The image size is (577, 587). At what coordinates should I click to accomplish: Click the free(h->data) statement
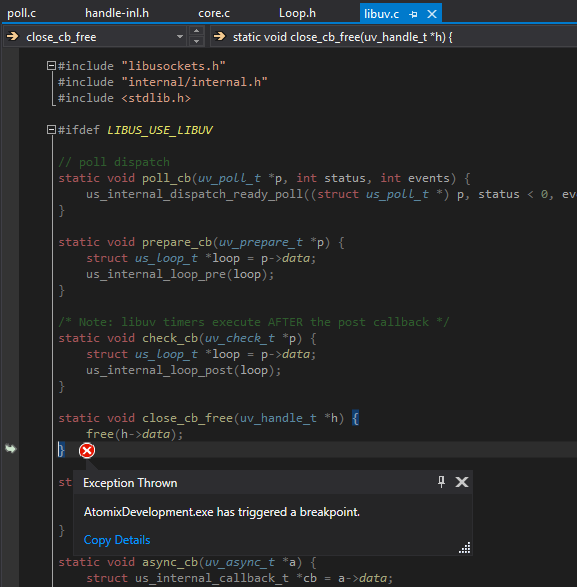click(134, 434)
